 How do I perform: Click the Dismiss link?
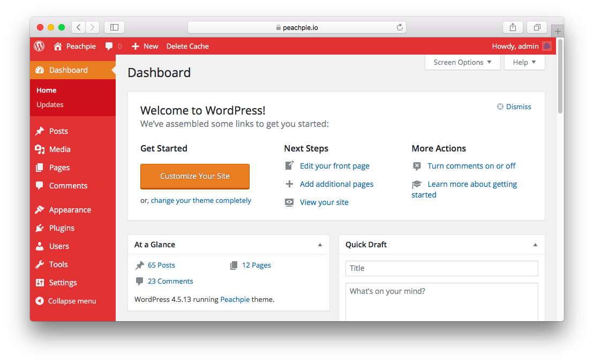[518, 107]
